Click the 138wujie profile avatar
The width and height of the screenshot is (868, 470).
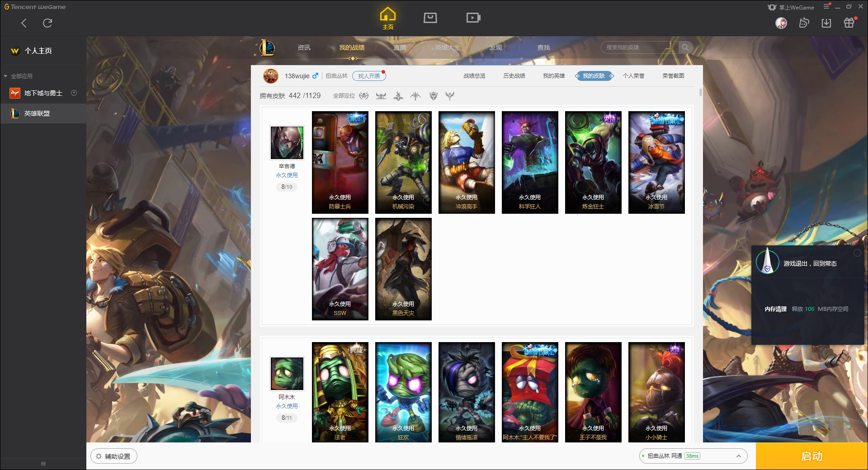point(271,76)
